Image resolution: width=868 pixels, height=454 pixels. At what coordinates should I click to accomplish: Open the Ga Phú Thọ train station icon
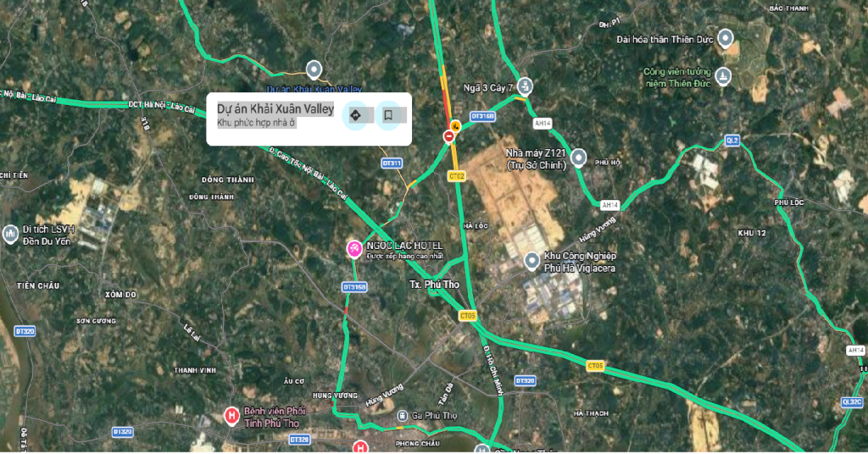coord(403,415)
